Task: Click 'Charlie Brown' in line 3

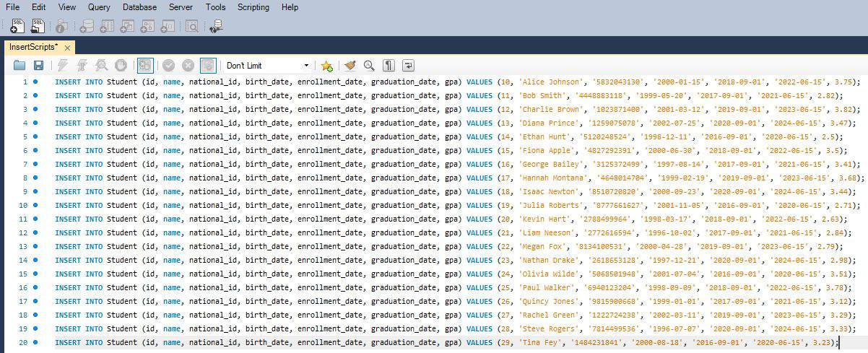Action: tap(550, 110)
